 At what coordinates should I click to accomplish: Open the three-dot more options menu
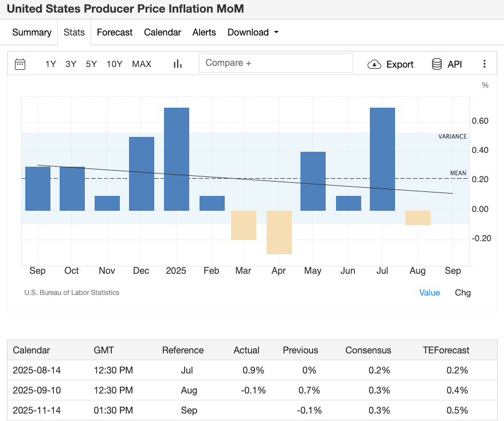485,64
